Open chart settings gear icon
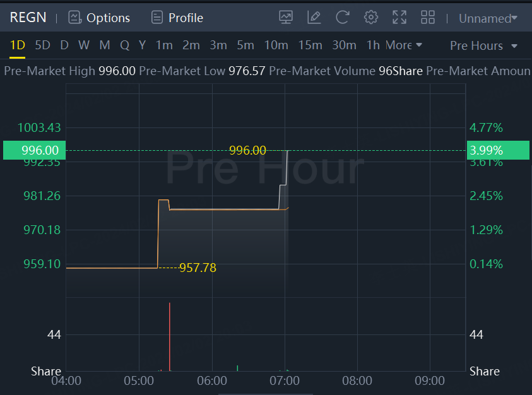The height and width of the screenshot is (395, 532). point(371,18)
